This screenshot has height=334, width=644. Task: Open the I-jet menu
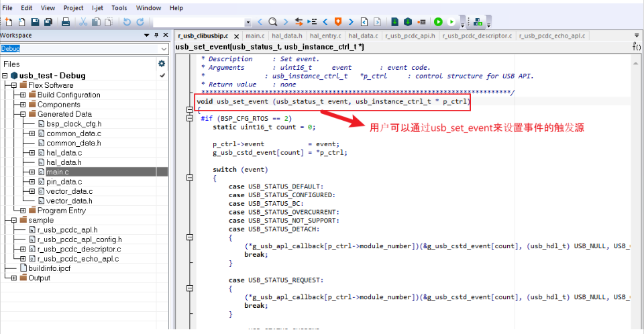pyautogui.click(x=98, y=8)
